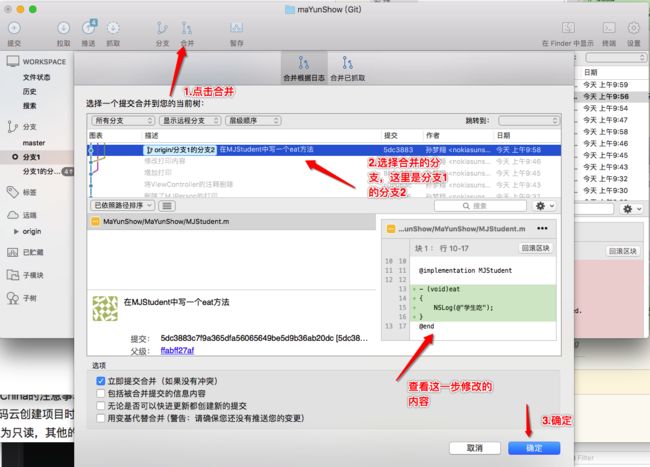Open the dropdown at top right of background window
The width and height of the screenshot is (650, 467).
(x=616, y=58)
